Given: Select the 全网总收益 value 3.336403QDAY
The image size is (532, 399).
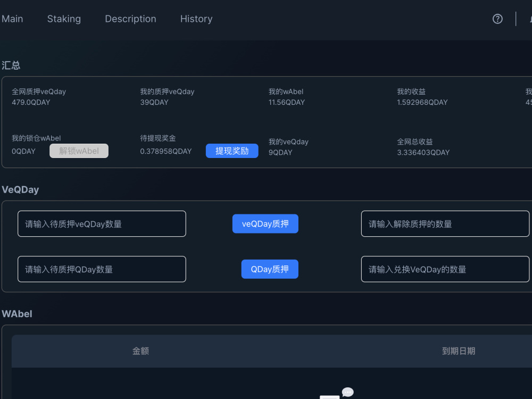Looking at the screenshot, I should tap(423, 152).
